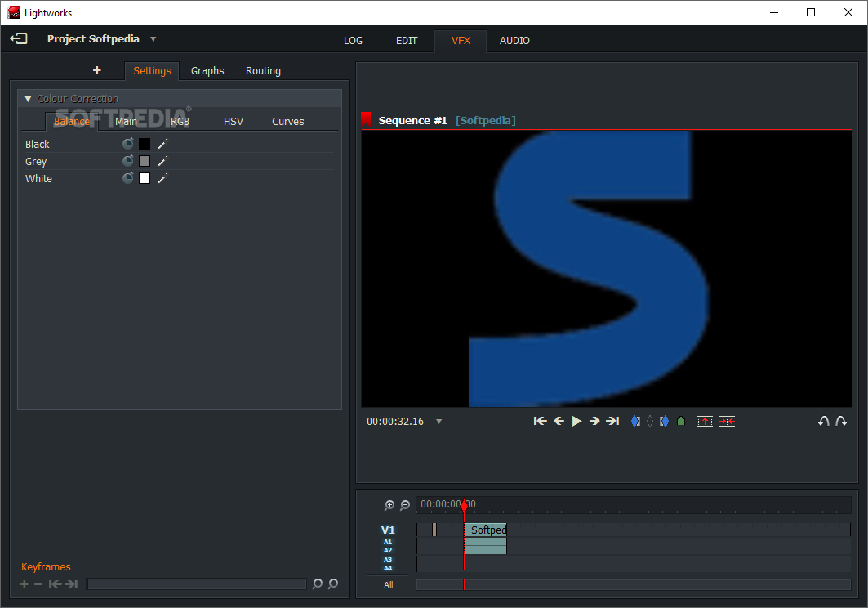Collapse the Colour Correction section
The width and height of the screenshot is (868, 608).
[28, 99]
